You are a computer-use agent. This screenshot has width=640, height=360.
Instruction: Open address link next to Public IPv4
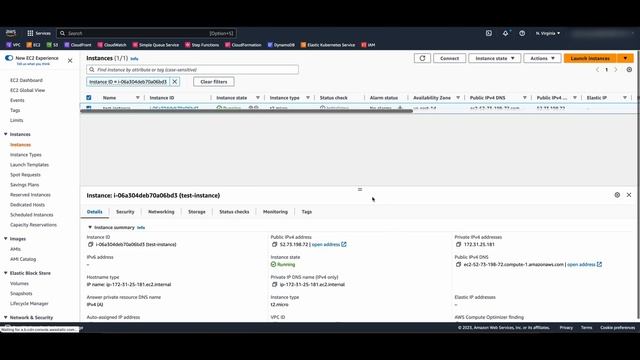tap(329, 244)
